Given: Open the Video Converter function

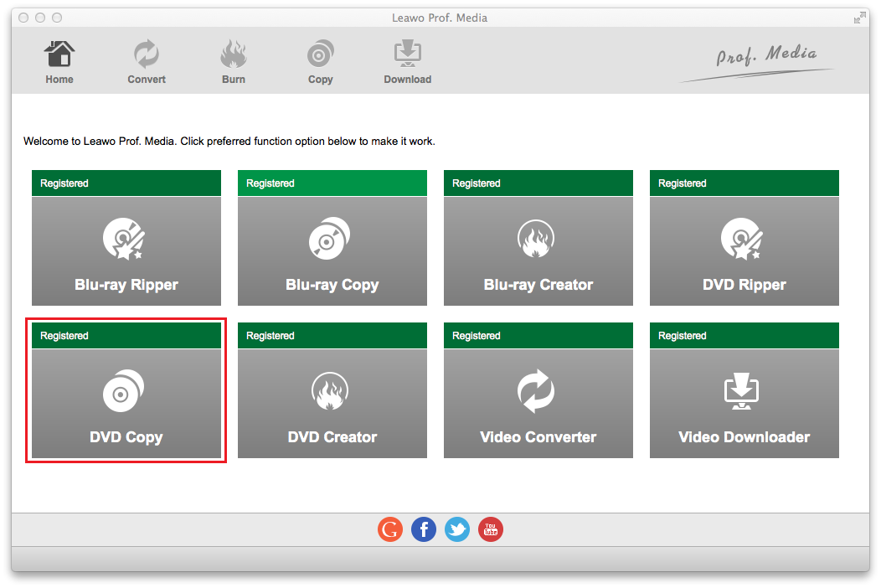Looking at the screenshot, I should point(538,403).
